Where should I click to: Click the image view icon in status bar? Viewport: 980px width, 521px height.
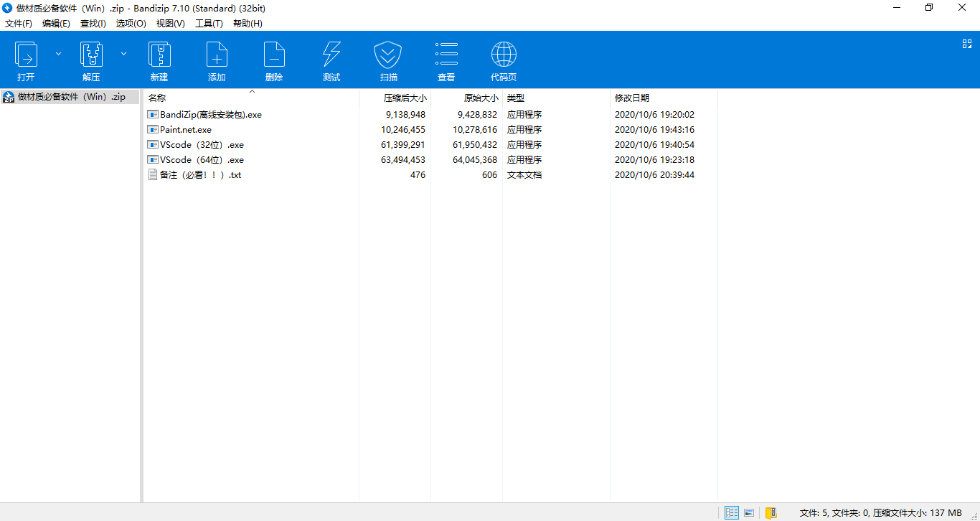pyautogui.click(x=749, y=512)
